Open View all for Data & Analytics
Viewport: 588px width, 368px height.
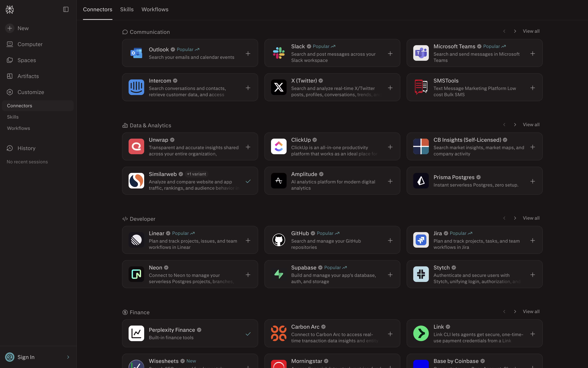tap(531, 125)
